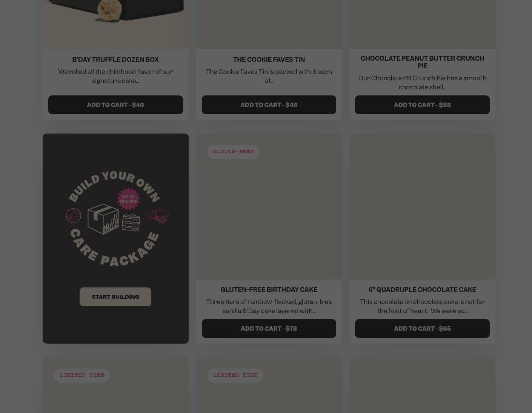Click the milk carton box icon
Image resolution: width=532 pixels, height=413 pixels.
point(103,219)
